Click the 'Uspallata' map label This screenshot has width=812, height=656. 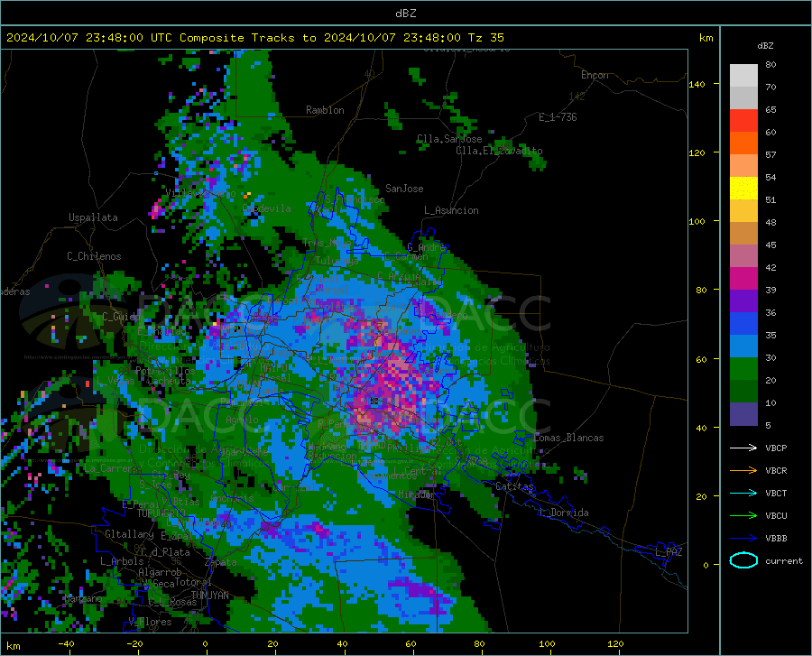(93, 217)
